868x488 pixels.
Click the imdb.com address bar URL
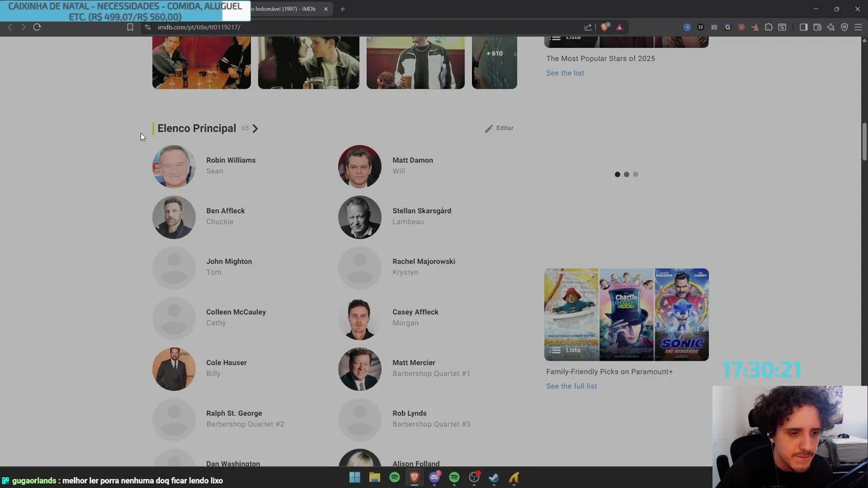click(199, 27)
